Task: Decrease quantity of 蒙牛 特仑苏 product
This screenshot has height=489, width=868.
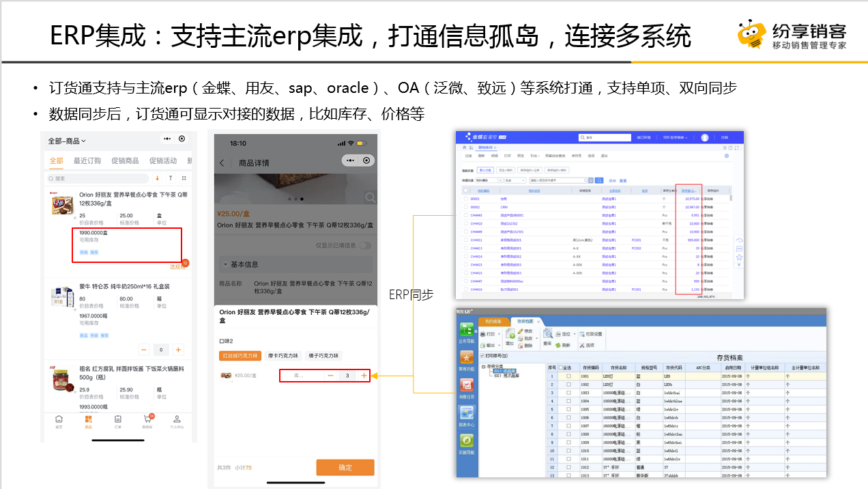Action: point(144,350)
